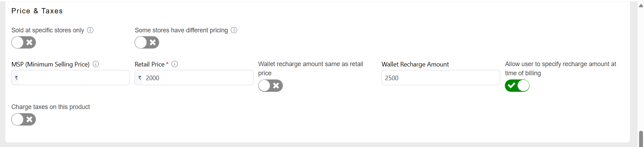Toggle Wallet recharge amount same as retail price

click(x=271, y=85)
